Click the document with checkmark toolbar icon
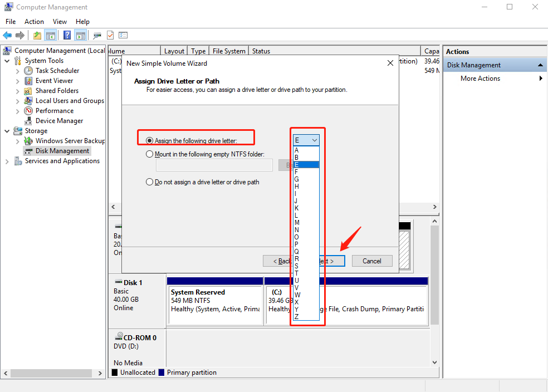548x392 pixels. click(110, 35)
